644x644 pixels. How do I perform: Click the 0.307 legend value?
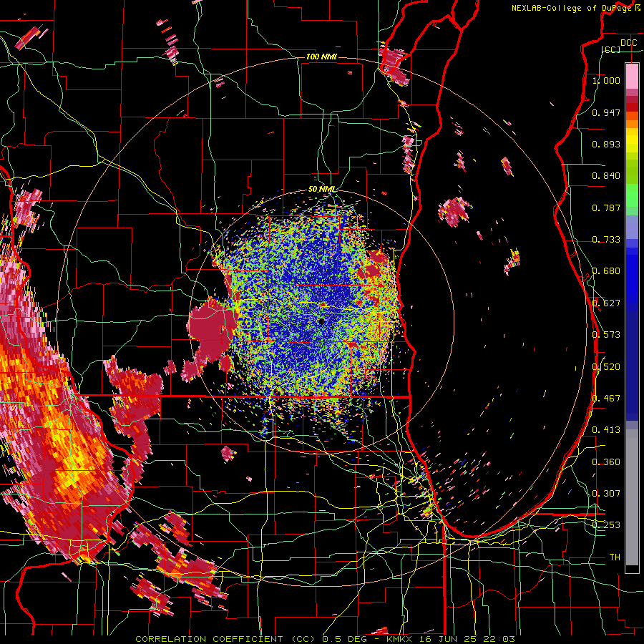tap(606, 494)
